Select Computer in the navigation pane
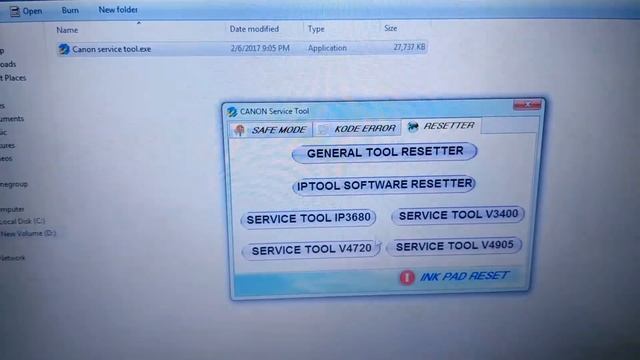640x360 pixels. (12, 209)
